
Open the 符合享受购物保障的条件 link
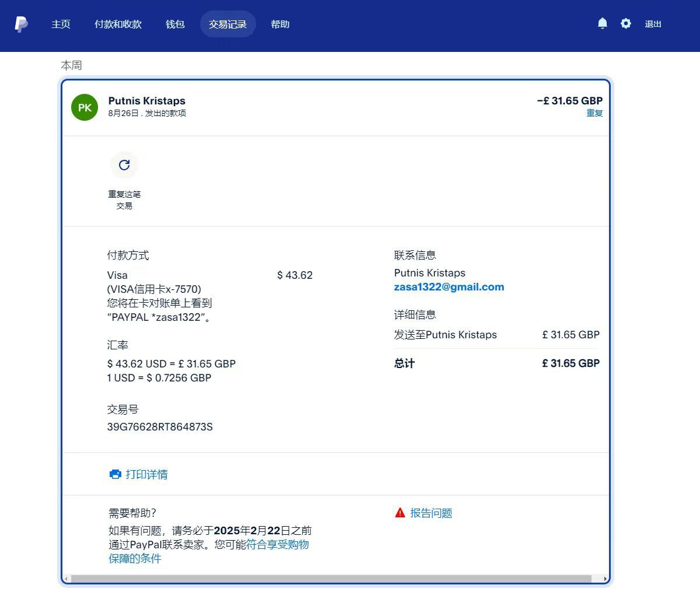[x=277, y=545]
